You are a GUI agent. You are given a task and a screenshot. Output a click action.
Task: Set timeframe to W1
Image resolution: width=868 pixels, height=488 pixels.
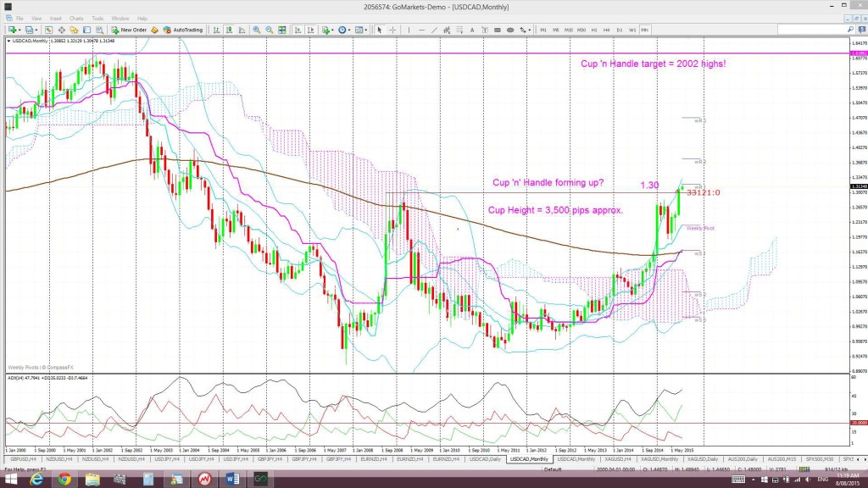[x=632, y=30]
